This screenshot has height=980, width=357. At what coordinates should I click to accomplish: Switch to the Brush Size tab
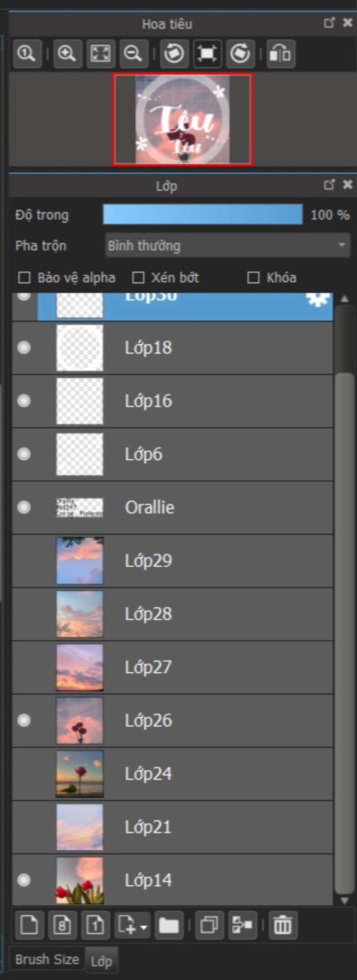coord(47,959)
